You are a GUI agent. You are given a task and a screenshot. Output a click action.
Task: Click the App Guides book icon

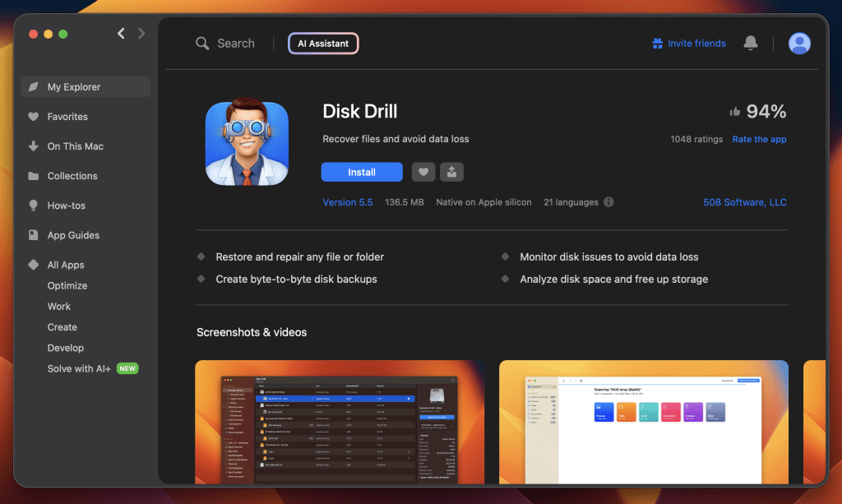click(33, 235)
